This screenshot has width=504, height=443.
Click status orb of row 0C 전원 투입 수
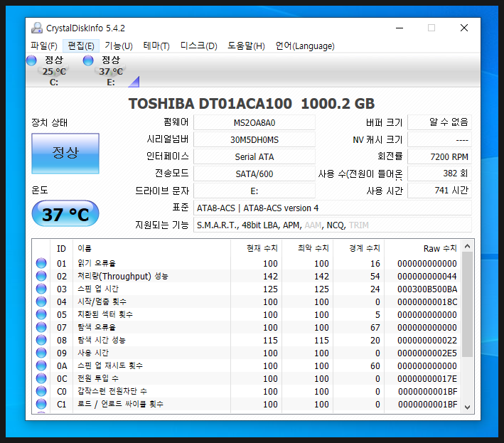[41, 378]
